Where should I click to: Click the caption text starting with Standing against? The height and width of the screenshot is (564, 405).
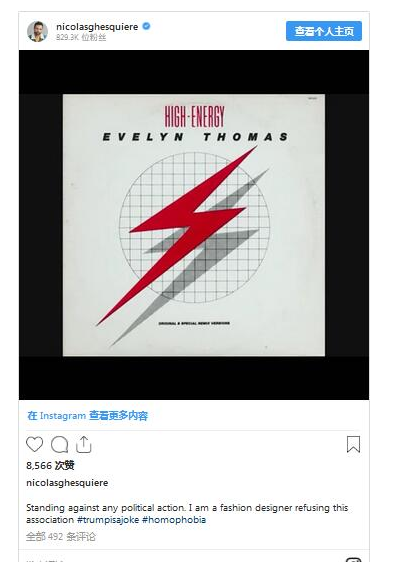coord(187,514)
